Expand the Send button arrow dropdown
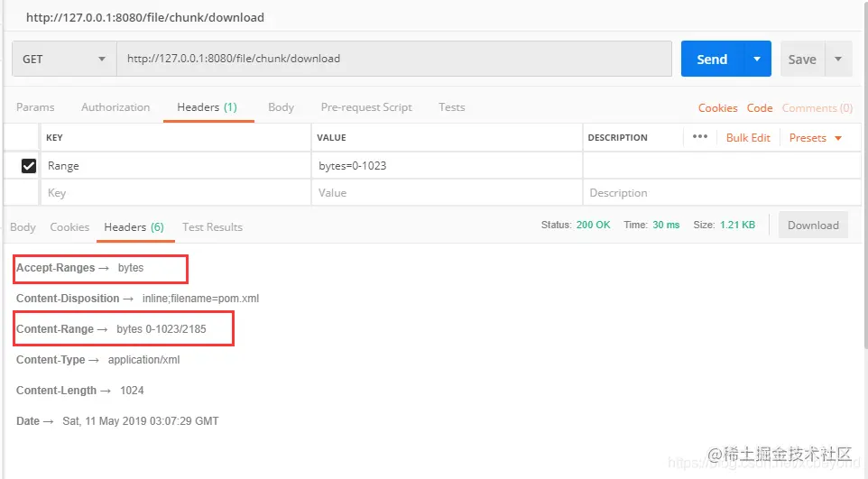 coord(757,59)
